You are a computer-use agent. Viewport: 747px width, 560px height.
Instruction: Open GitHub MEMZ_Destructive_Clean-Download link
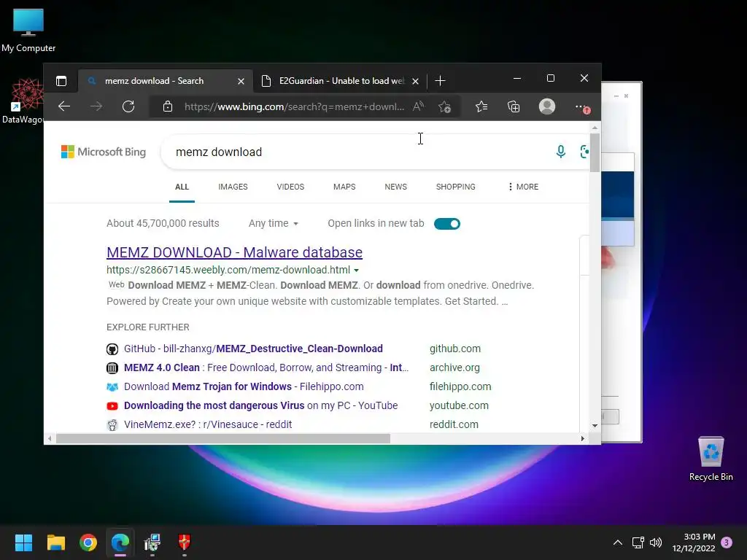coord(253,349)
